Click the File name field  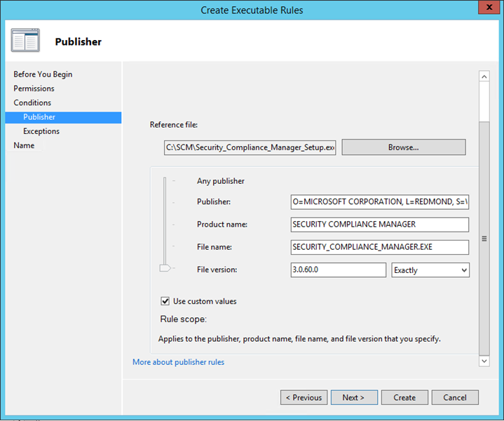pos(380,247)
